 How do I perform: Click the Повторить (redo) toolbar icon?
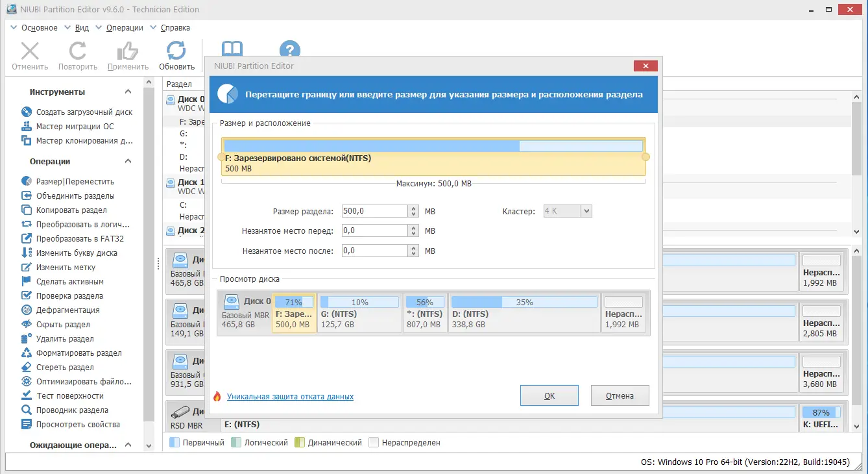[78, 51]
